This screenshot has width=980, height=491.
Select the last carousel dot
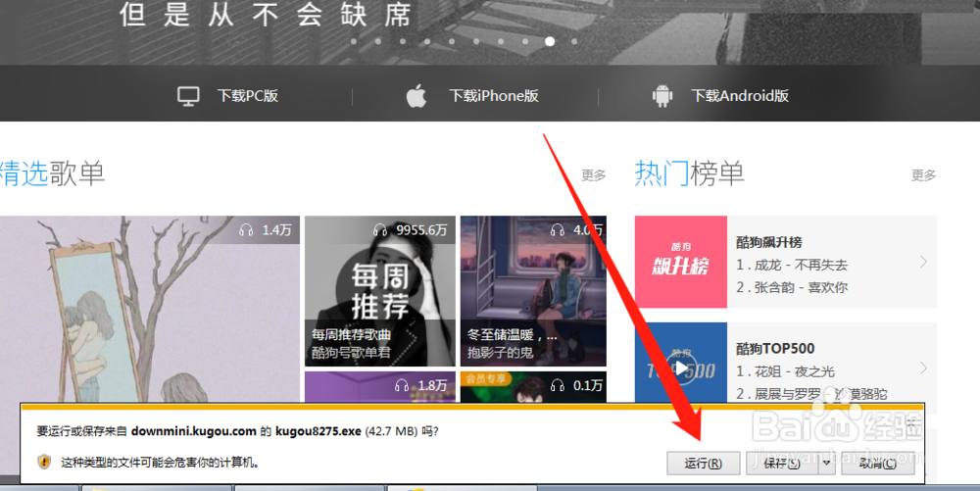pyautogui.click(x=574, y=42)
